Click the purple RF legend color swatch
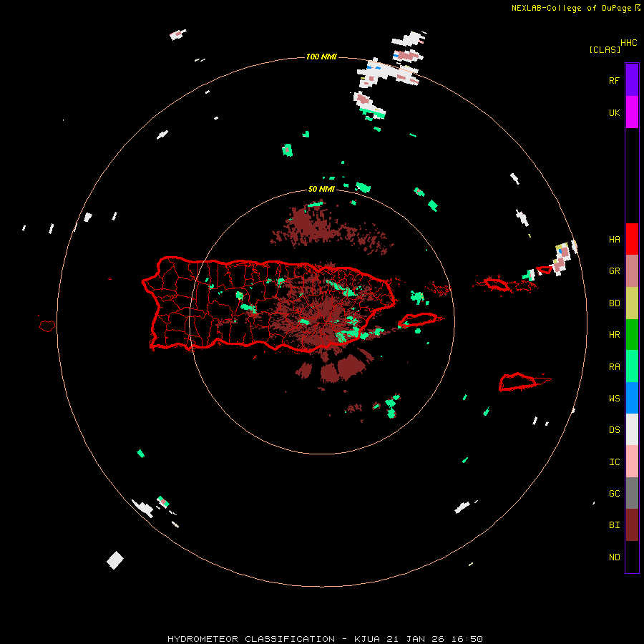The image size is (644, 644). 632,80
